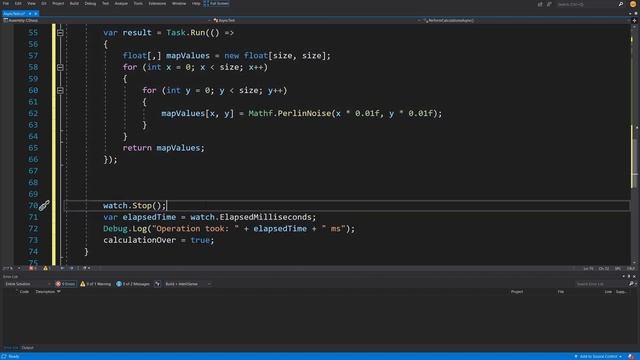Sort by the Line column header
The height and width of the screenshot is (360, 640).
608,291
